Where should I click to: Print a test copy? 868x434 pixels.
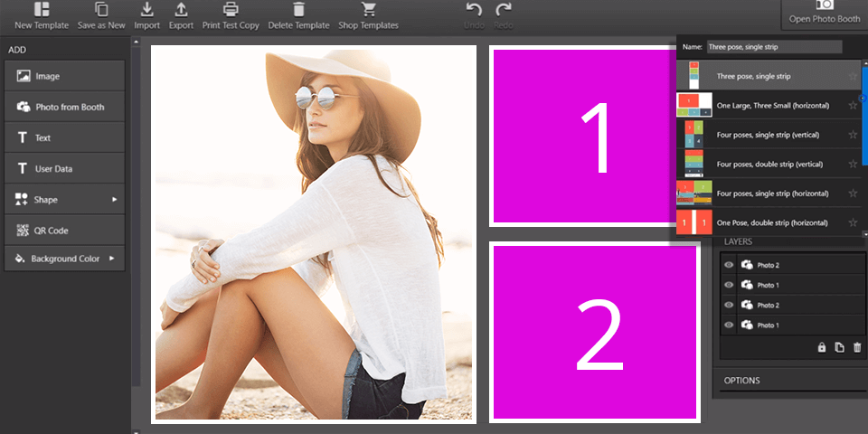tap(231, 9)
